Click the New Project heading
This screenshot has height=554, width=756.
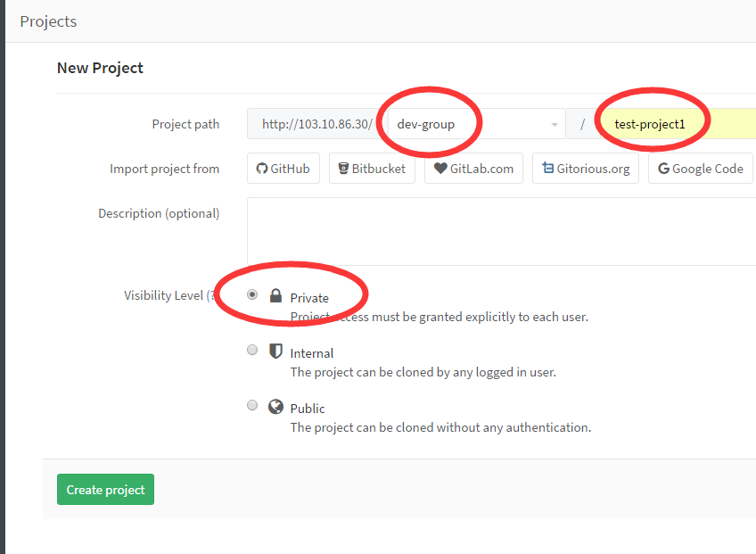click(100, 68)
